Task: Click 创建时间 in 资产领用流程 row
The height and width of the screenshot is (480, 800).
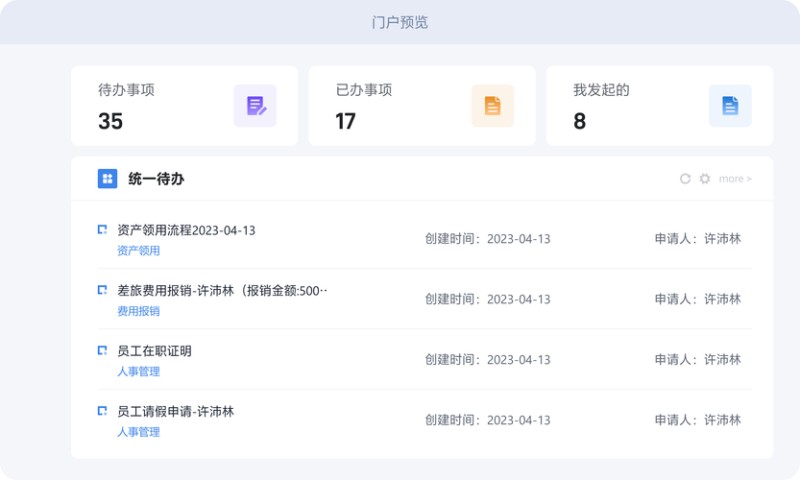Action: tap(488, 239)
